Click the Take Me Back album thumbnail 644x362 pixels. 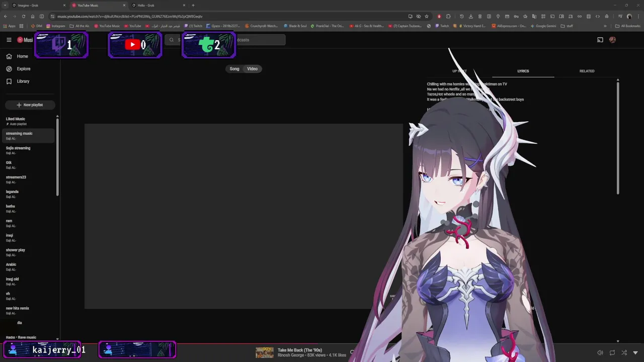[x=265, y=352]
